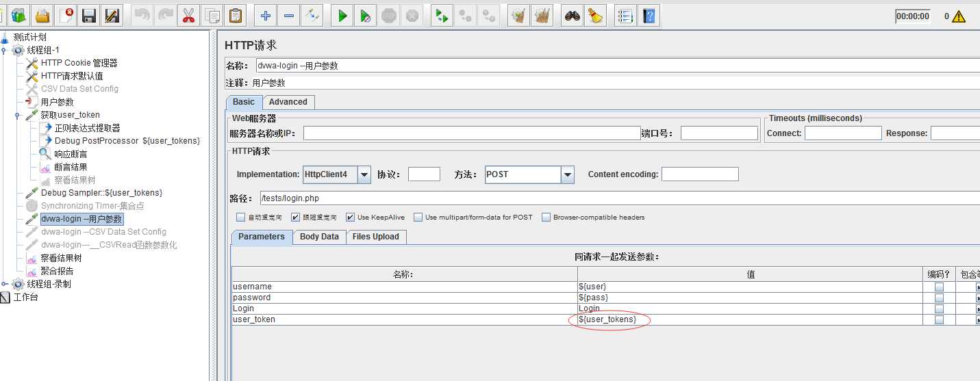980x381 pixels.
Task: Click the Open file folder icon
Action: (42, 15)
